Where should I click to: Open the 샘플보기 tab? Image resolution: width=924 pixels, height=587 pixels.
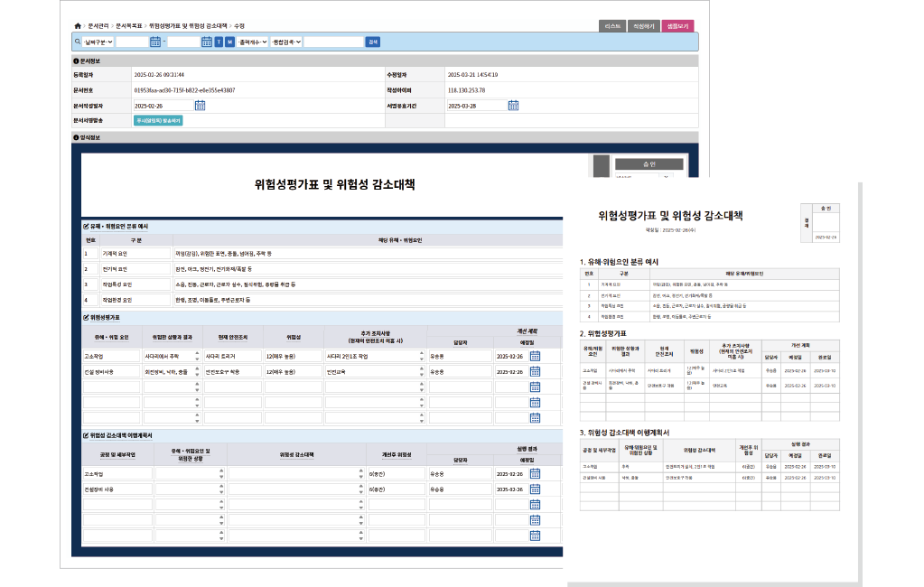677,26
